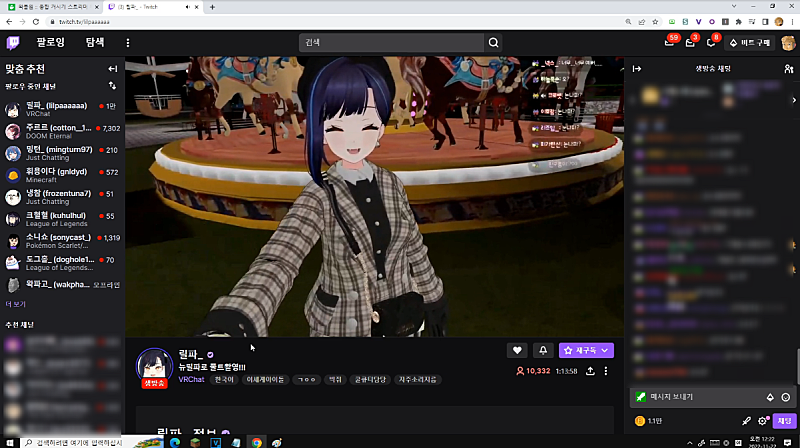Open Microsoft Edge from the taskbar
The height and width of the screenshot is (448, 800).
point(174,442)
